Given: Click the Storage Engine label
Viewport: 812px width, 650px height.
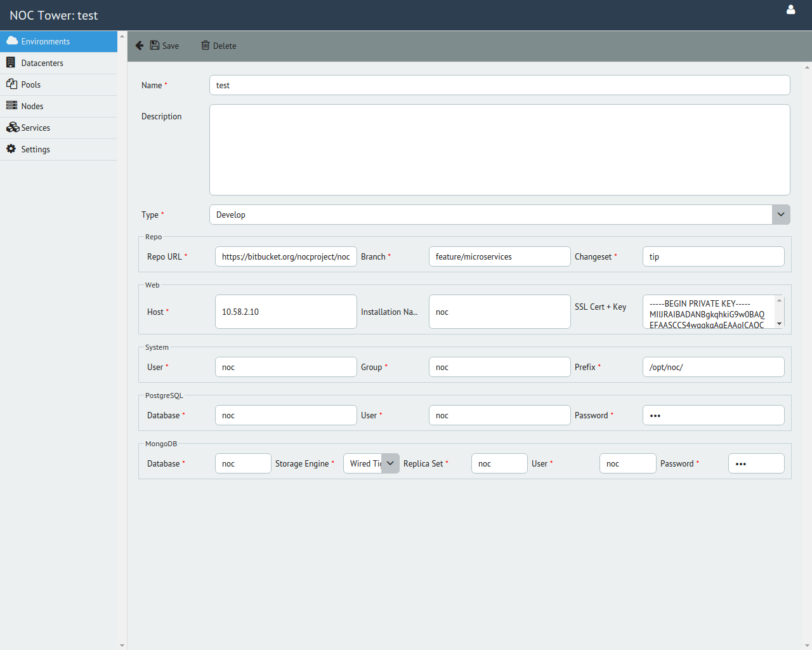Looking at the screenshot, I should coord(302,463).
